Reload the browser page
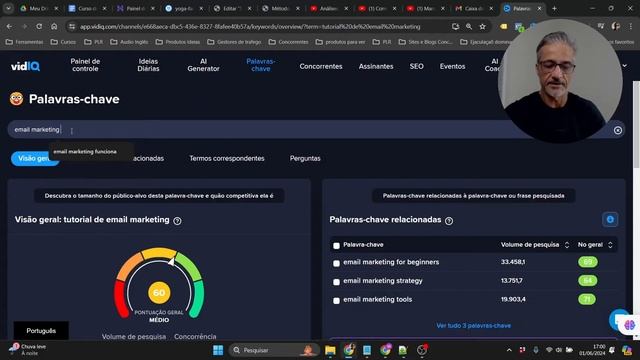 pyautogui.click(x=39, y=26)
